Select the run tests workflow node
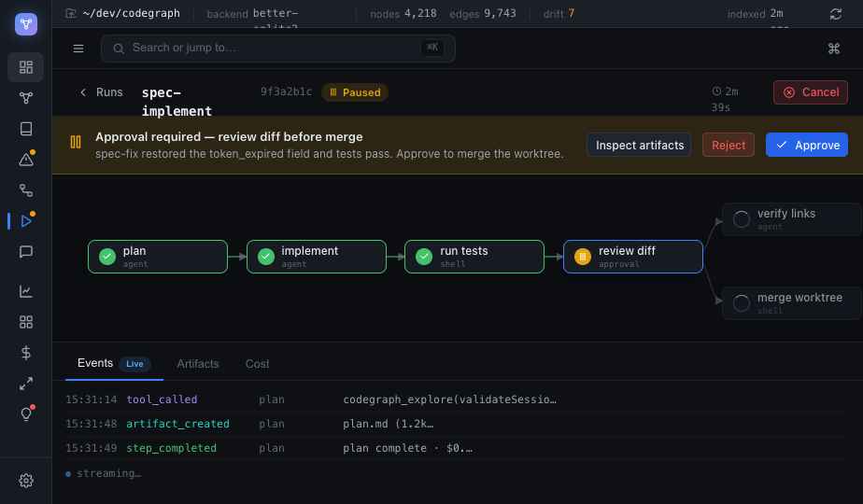The image size is (863, 504). (x=474, y=257)
